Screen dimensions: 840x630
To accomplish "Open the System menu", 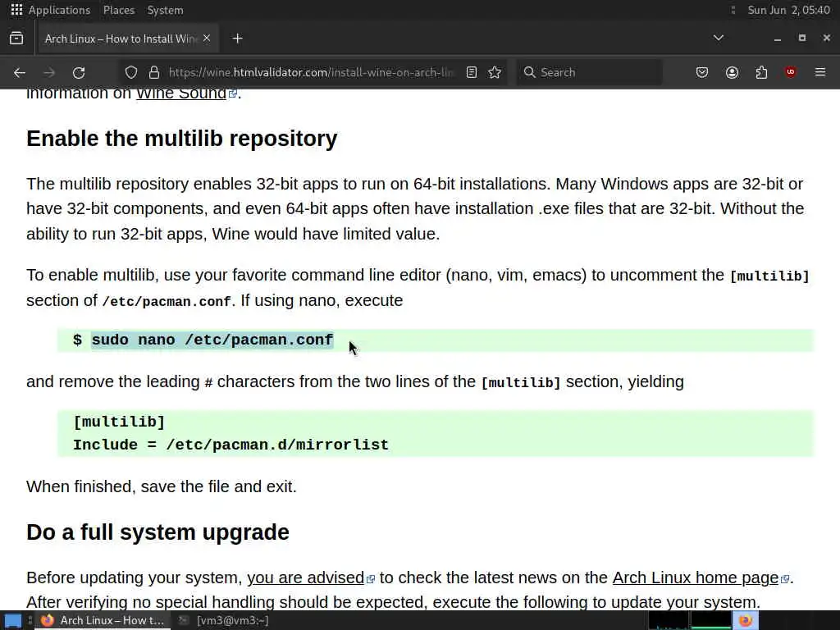I will (x=165, y=10).
